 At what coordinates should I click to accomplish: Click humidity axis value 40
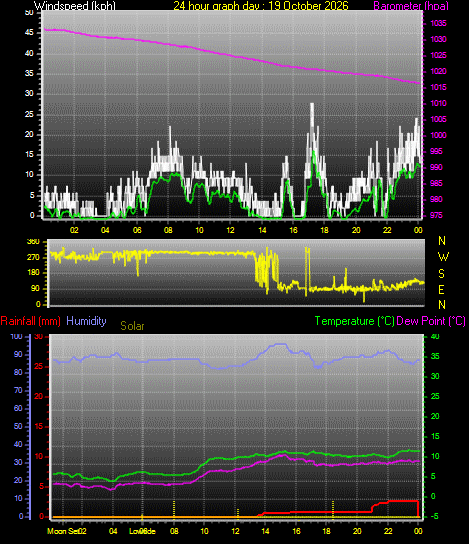[18, 444]
